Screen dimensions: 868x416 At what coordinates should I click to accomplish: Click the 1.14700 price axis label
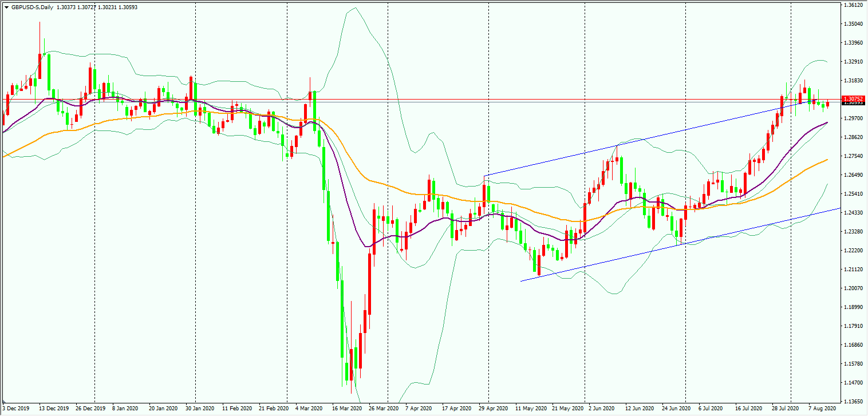853,383
